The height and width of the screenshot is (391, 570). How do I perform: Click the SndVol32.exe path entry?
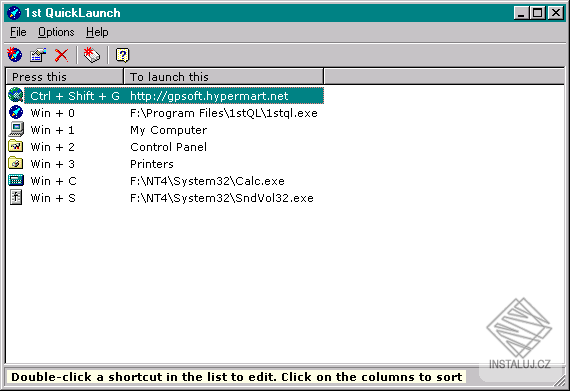point(222,198)
